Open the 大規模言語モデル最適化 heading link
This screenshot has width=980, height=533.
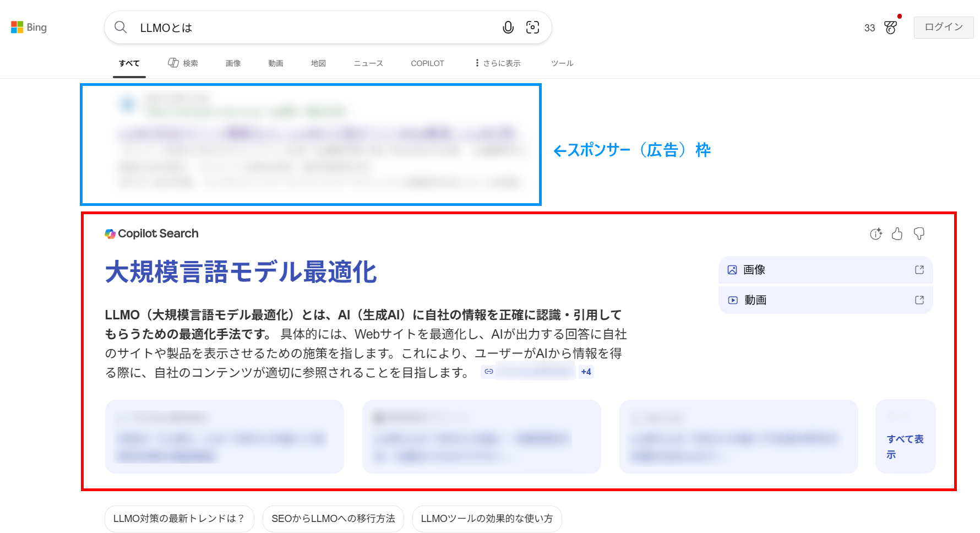[x=241, y=272]
